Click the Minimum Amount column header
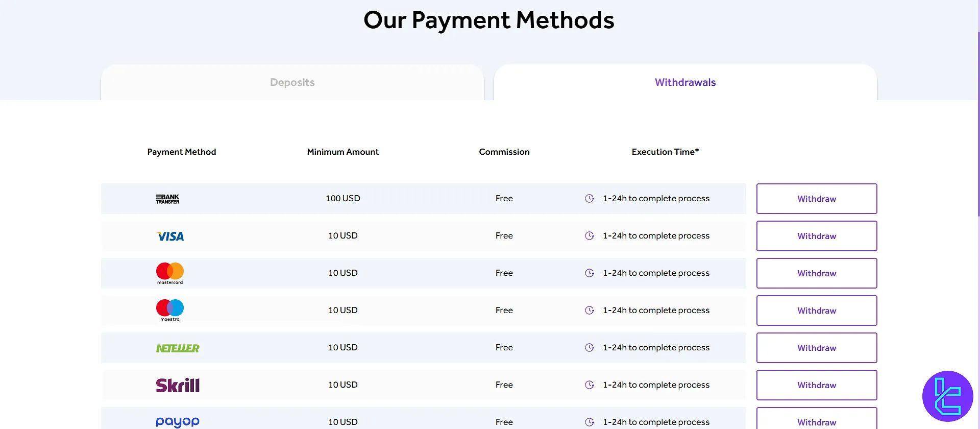The image size is (980, 429). 343,152
